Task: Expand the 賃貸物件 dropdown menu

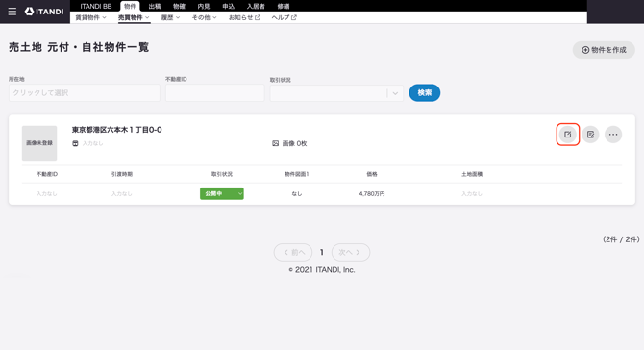Action: [x=90, y=17]
